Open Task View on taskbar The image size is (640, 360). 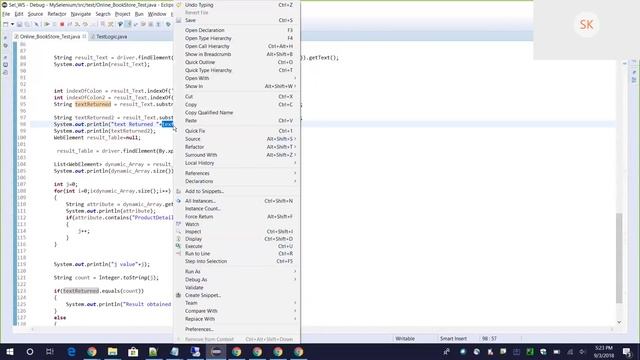pyautogui.click(x=50, y=351)
